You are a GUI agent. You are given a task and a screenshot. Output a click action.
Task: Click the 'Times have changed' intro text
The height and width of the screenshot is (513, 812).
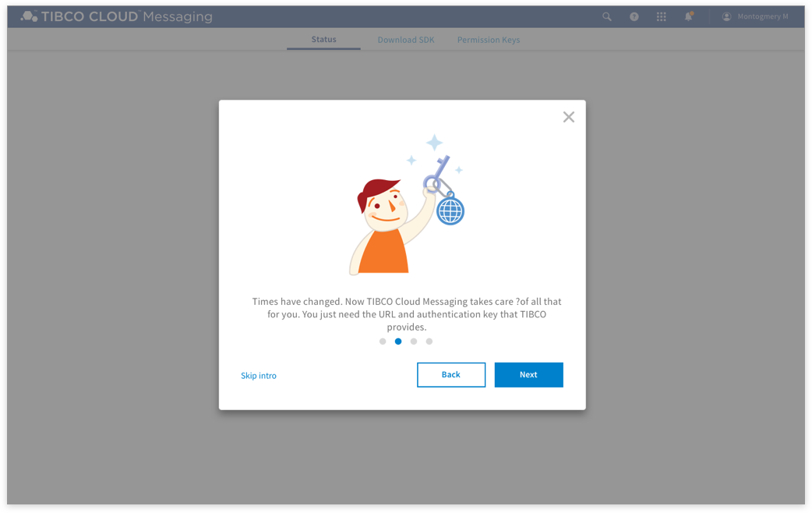click(x=407, y=314)
